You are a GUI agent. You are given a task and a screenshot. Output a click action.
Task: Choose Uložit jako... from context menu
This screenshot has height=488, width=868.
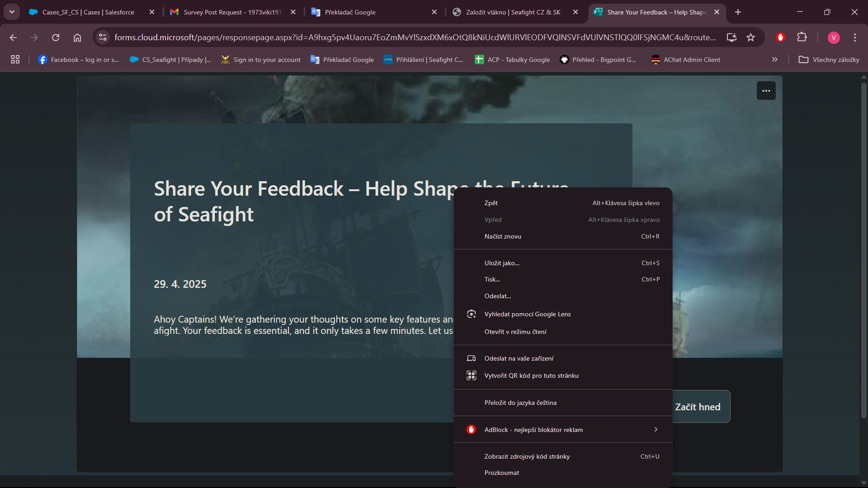[x=563, y=263]
